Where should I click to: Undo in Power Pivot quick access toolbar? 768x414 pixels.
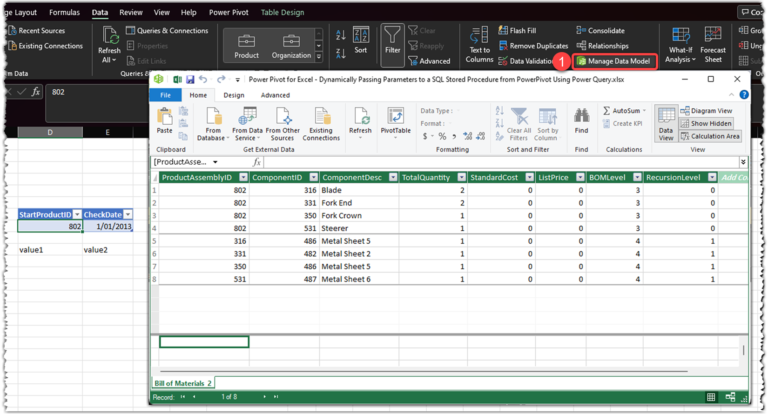pos(203,79)
